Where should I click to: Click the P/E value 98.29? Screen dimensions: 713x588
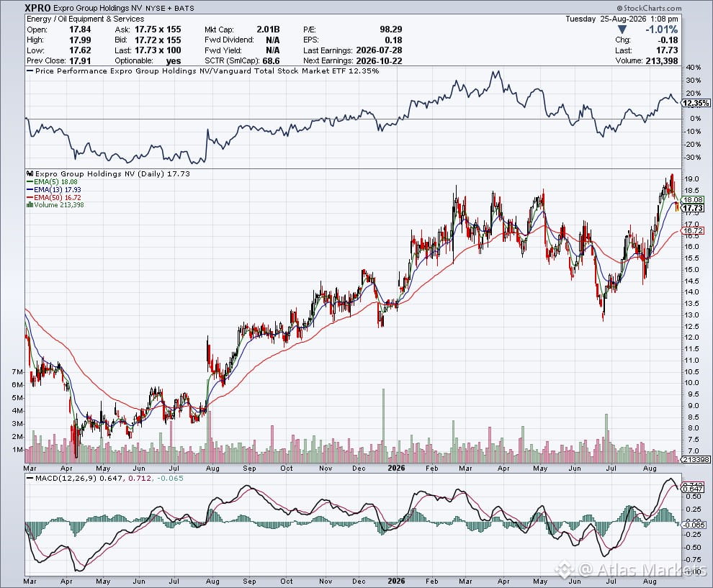pyautogui.click(x=390, y=30)
